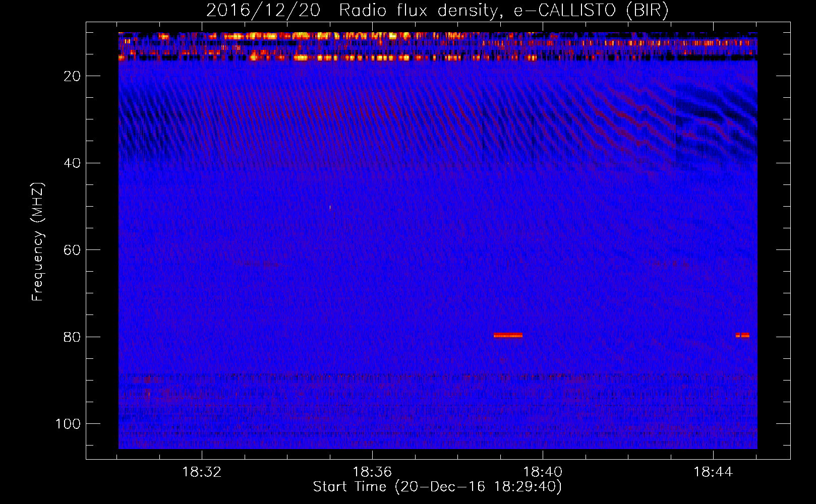Click the long red 80 MHz burst near 18:39
Image resolution: width=816 pixels, height=504 pixels.
(508, 335)
